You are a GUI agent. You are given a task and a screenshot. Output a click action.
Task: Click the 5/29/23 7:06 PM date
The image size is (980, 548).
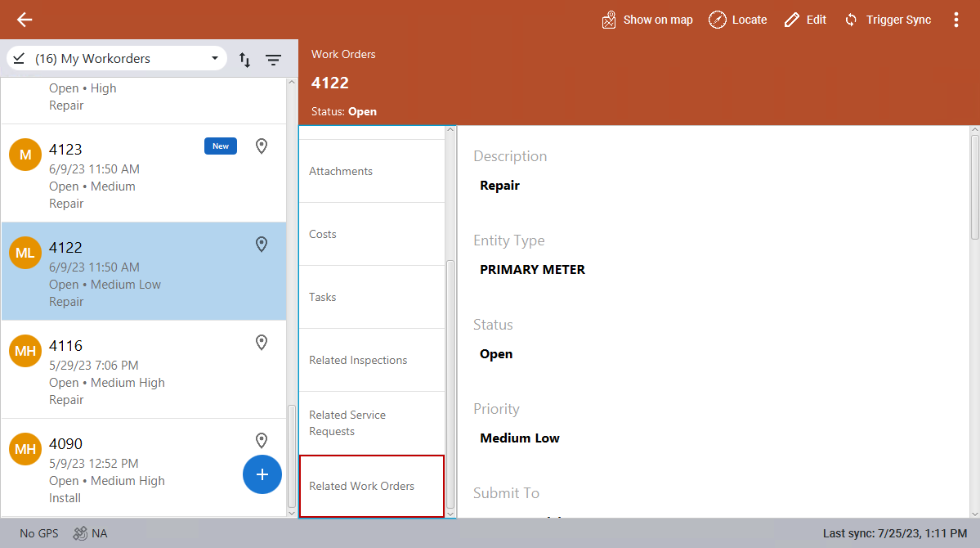(93, 366)
